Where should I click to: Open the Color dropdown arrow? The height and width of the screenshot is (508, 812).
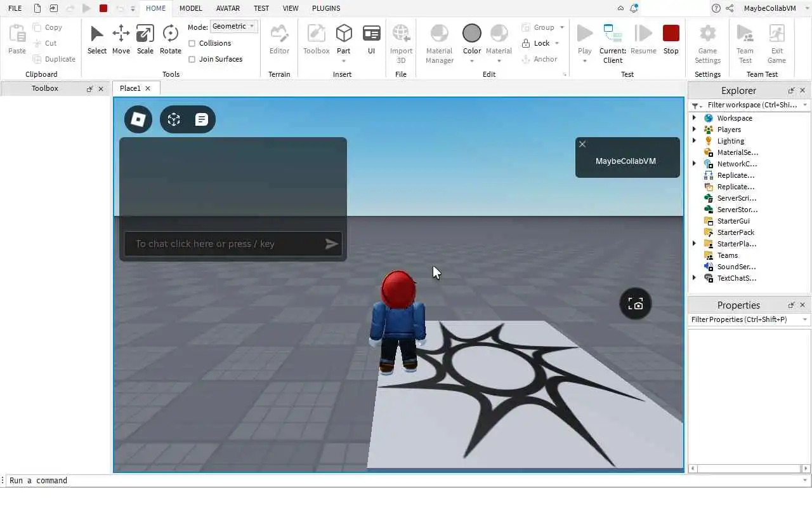pyautogui.click(x=471, y=61)
